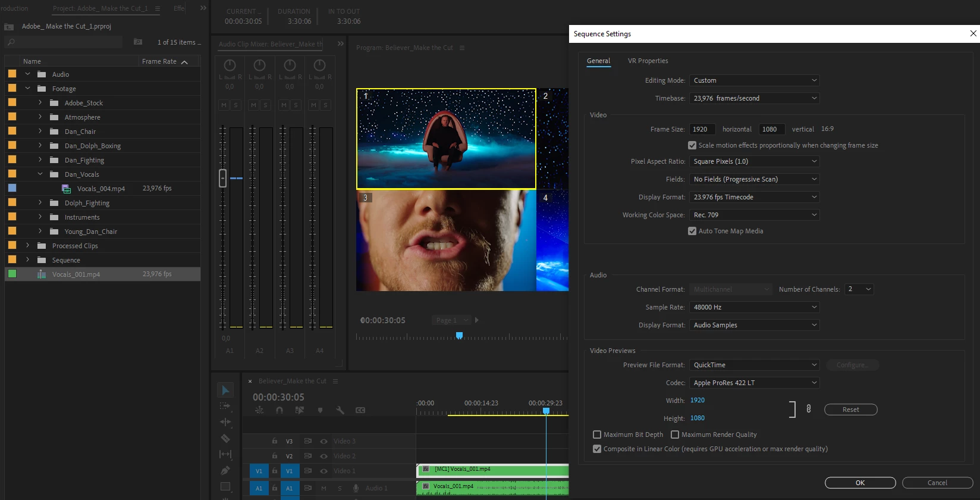Viewport: 980px width, 500px height.
Task: Uncheck Scale motion effects proportionally
Action: (x=692, y=145)
